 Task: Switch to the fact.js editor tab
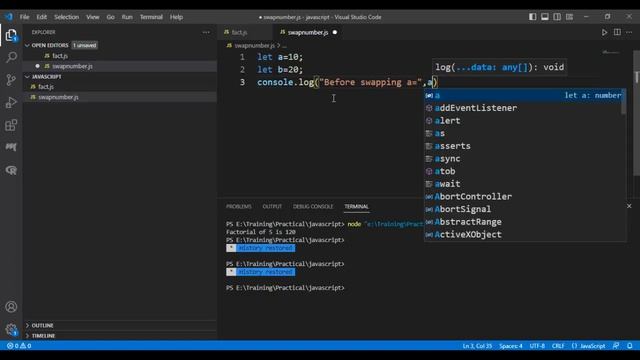pyautogui.click(x=239, y=32)
